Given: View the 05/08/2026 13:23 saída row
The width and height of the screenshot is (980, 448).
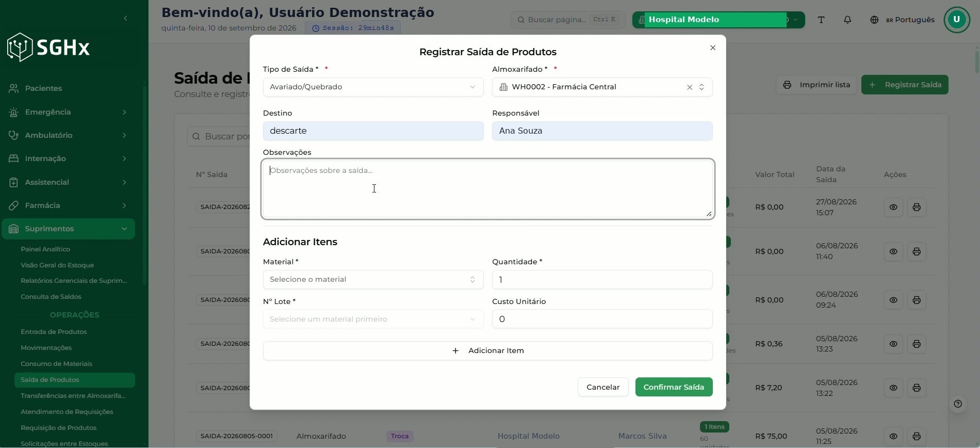Looking at the screenshot, I should pyautogui.click(x=893, y=344).
